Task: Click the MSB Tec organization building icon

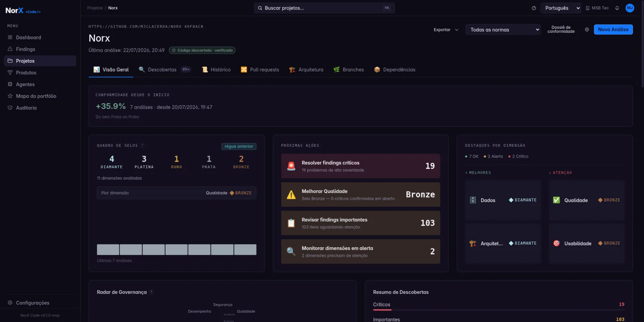Action: pyautogui.click(x=588, y=8)
